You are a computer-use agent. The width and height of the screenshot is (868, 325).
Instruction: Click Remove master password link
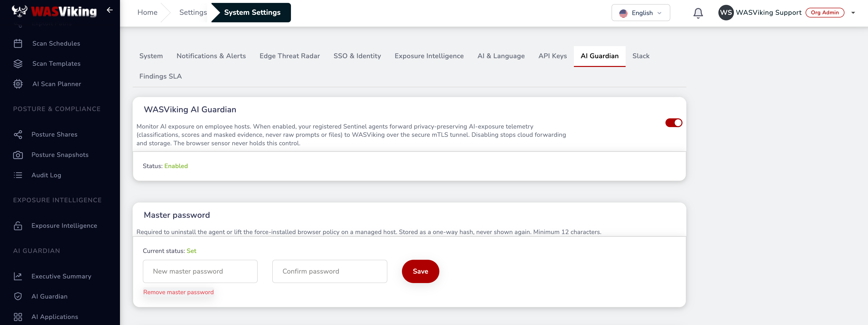click(178, 292)
